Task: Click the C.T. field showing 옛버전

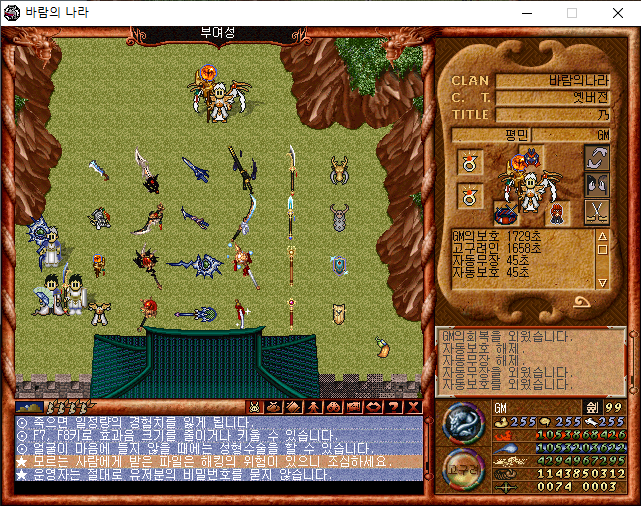Action: pyautogui.click(x=552, y=98)
